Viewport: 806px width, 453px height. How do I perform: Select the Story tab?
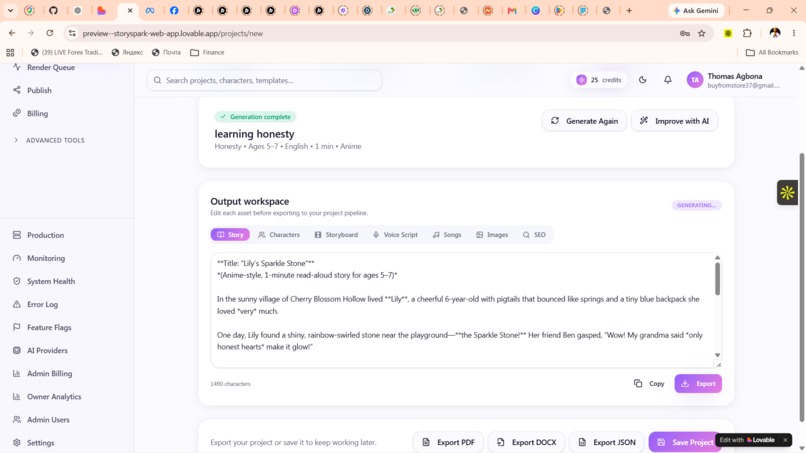click(230, 234)
